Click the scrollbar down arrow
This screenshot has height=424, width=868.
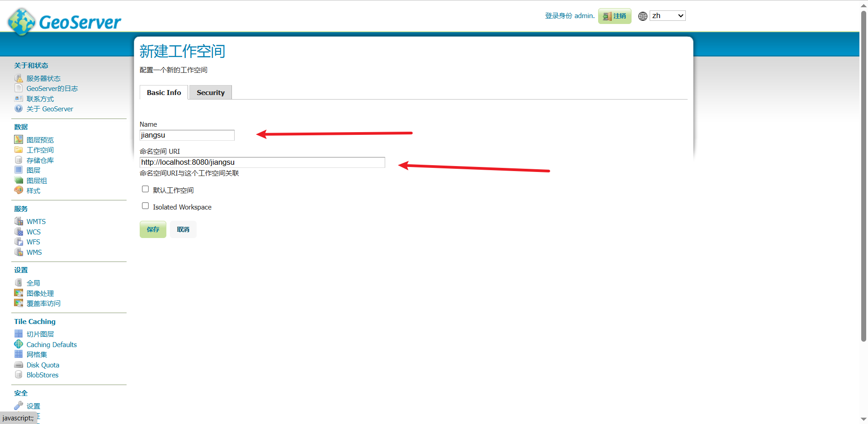coord(863,419)
